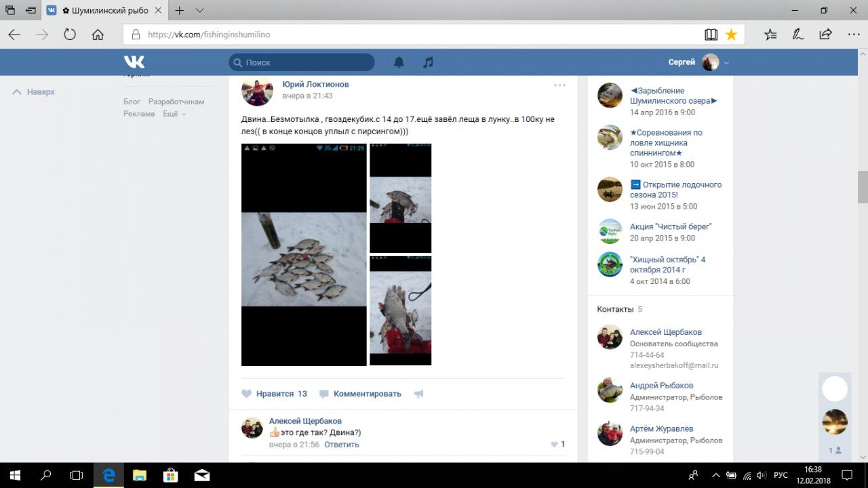Open post options three-dot menu

(x=559, y=85)
